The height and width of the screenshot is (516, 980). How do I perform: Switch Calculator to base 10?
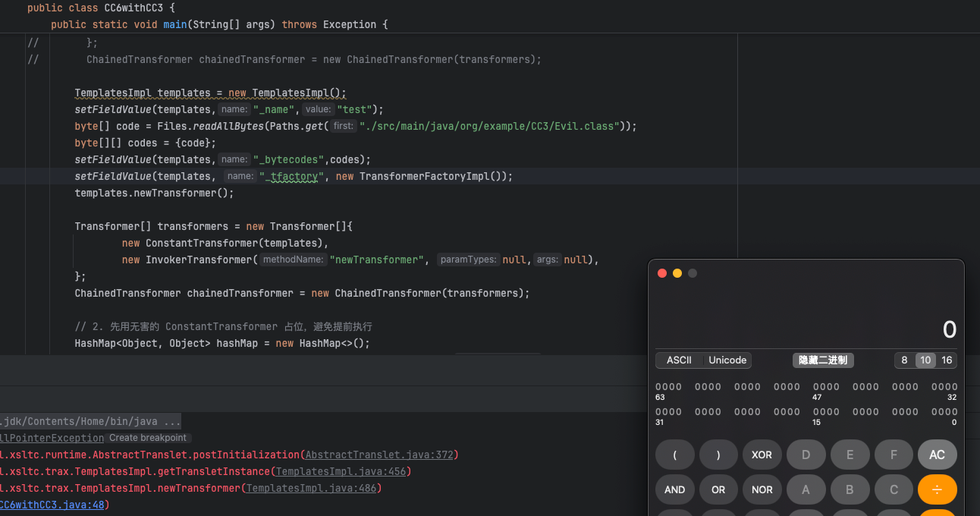click(x=925, y=360)
